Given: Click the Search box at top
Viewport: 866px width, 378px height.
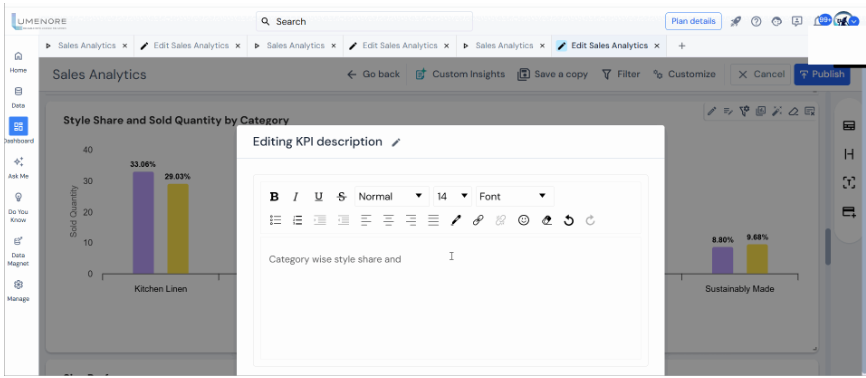Looking at the screenshot, I should tap(365, 22).
